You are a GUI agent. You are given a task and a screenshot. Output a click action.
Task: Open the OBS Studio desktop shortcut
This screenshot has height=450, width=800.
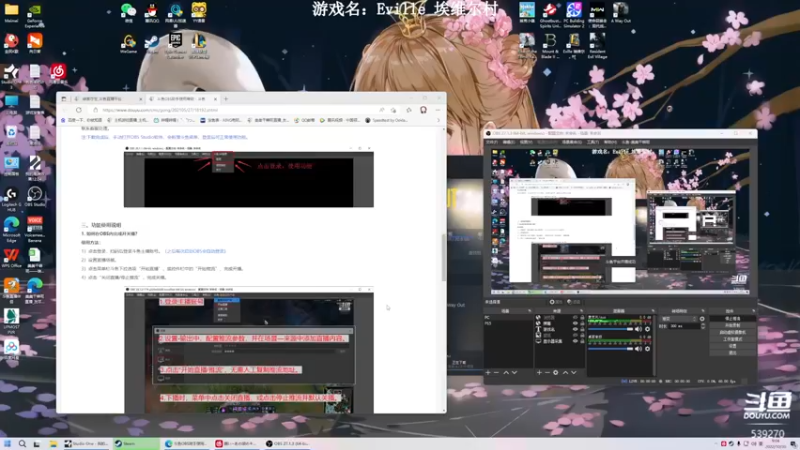pyautogui.click(x=35, y=196)
